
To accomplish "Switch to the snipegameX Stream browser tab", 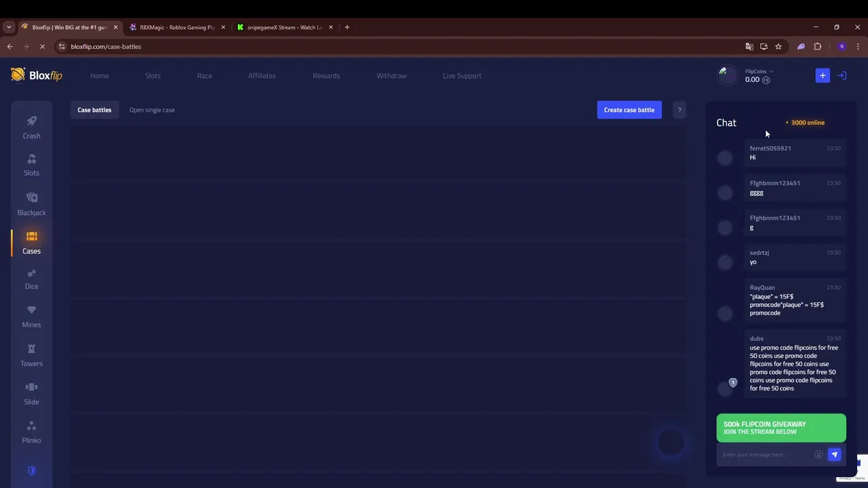I will (285, 27).
